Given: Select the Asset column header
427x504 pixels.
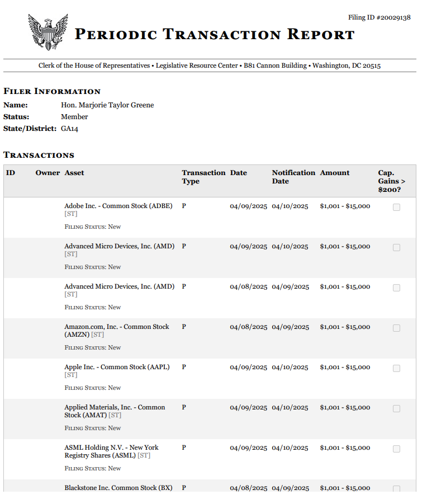Looking at the screenshot, I should 74,173.
